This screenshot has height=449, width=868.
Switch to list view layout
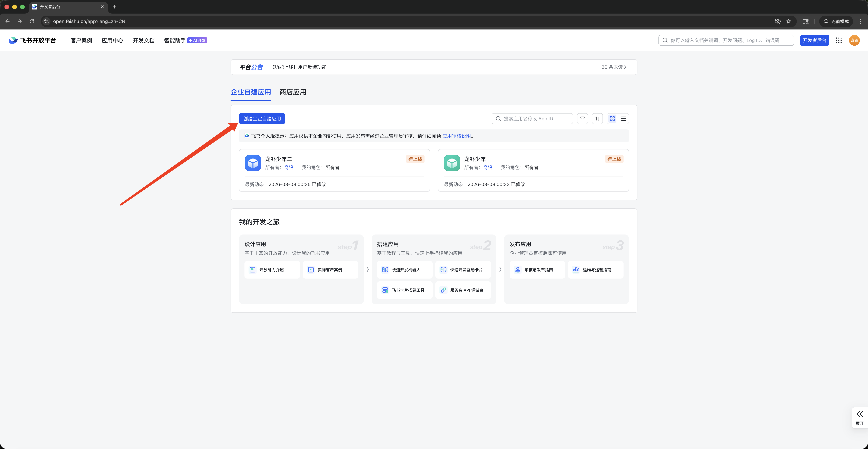pyautogui.click(x=623, y=119)
